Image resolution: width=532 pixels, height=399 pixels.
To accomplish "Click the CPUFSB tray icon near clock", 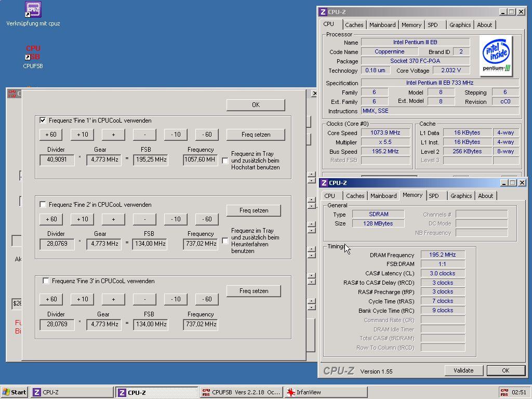I will pyautogui.click(x=504, y=392).
